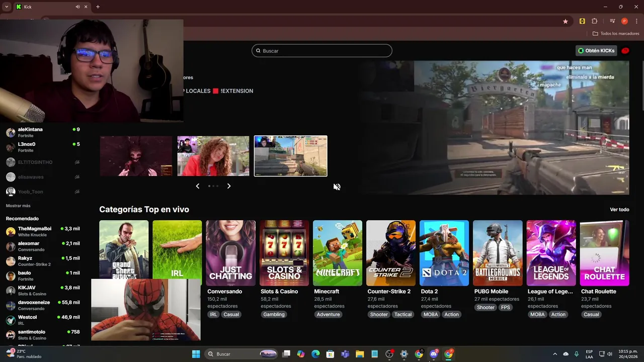644x362 pixels.
Task: Click the Casual tag under Chat Roulette
Action: tap(591, 315)
